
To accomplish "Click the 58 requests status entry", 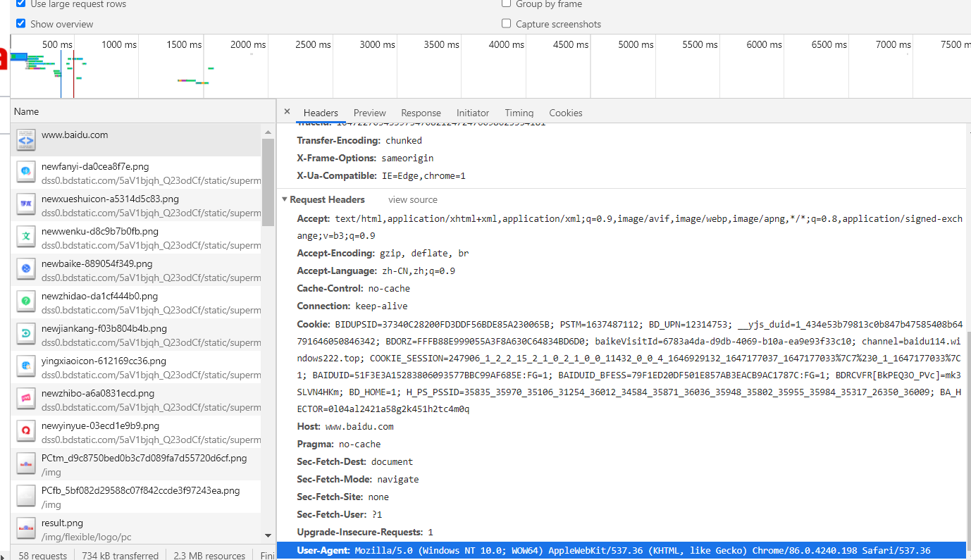I will [43, 555].
